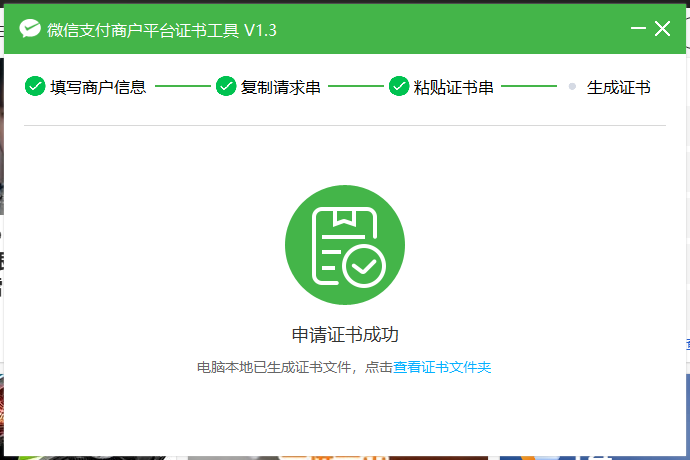Viewport: 690px width, 460px height.
Task: Click the gray dot before 生成证书
Action: point(572,87)
